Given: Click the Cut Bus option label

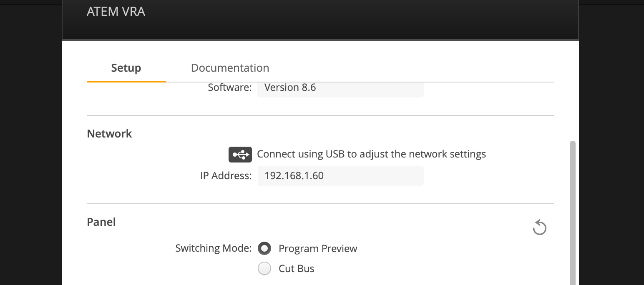Looking at the screenshot, I should click(x=297, y=268).
